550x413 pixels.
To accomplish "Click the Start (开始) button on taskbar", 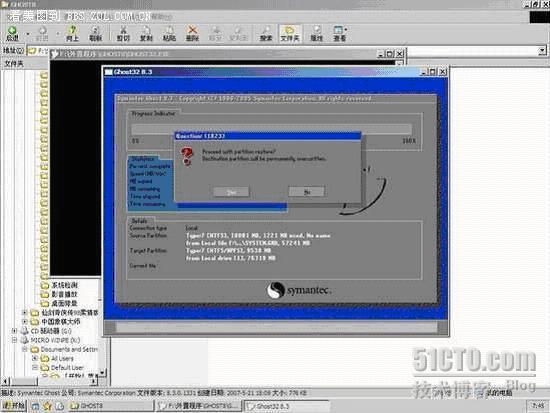I will tap(14, 406).
